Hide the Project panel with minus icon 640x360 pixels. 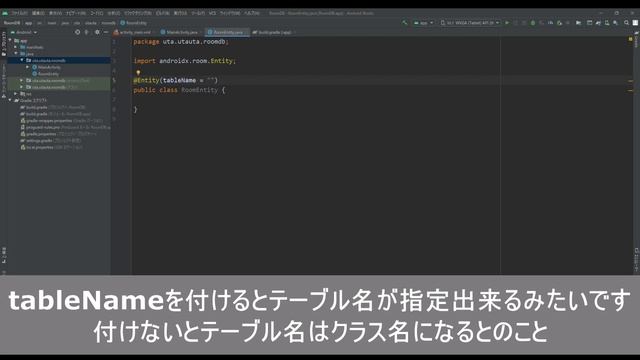click(x=106, y=32)
